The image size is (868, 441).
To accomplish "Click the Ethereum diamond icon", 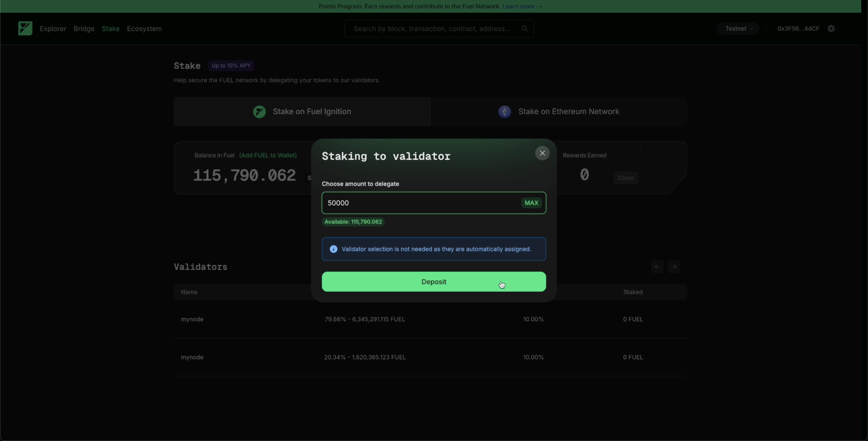I will (x=504, y=111).
